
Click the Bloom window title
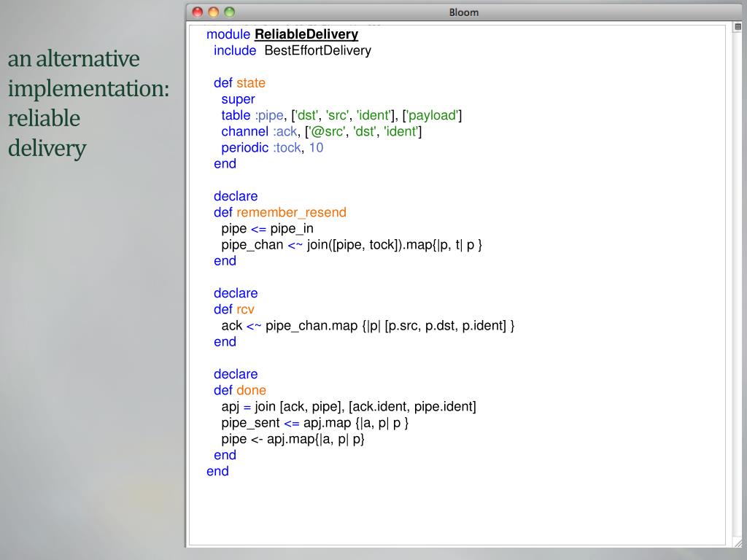463,12
